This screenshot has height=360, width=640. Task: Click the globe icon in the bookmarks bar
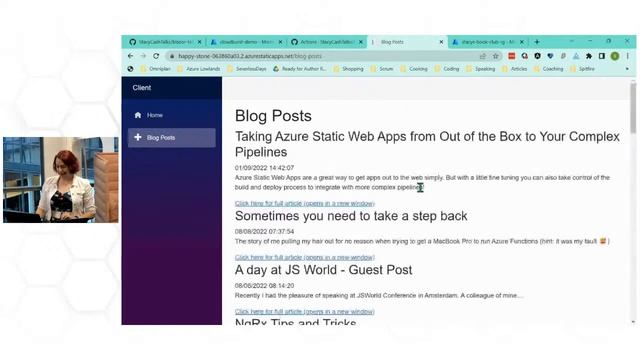pos(131,69)
